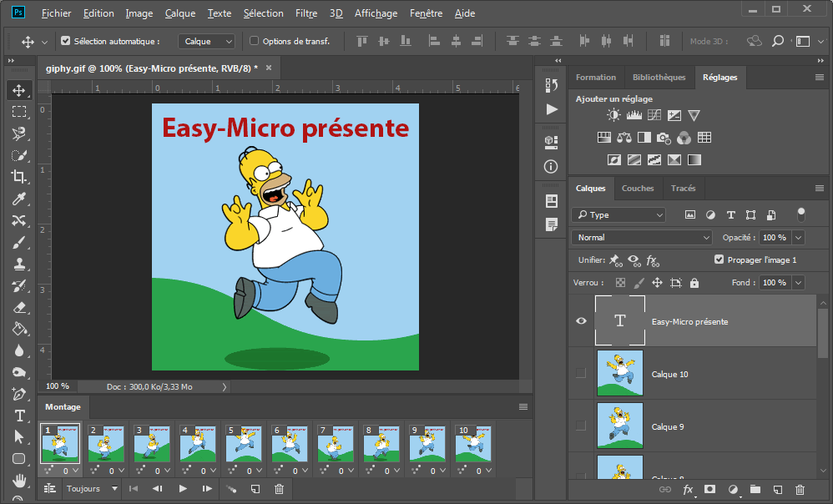Select the Move tool in toolbox
833x504 pixels.
click(x=19, y=90)
